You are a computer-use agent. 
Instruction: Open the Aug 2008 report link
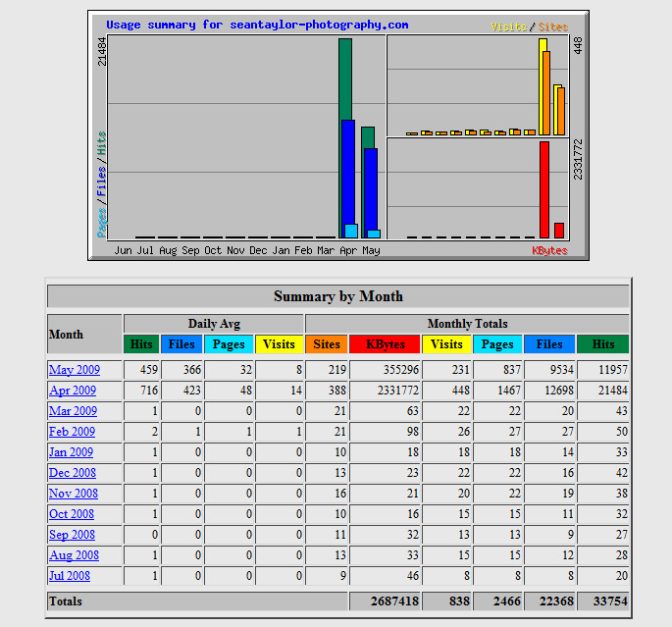74,555
